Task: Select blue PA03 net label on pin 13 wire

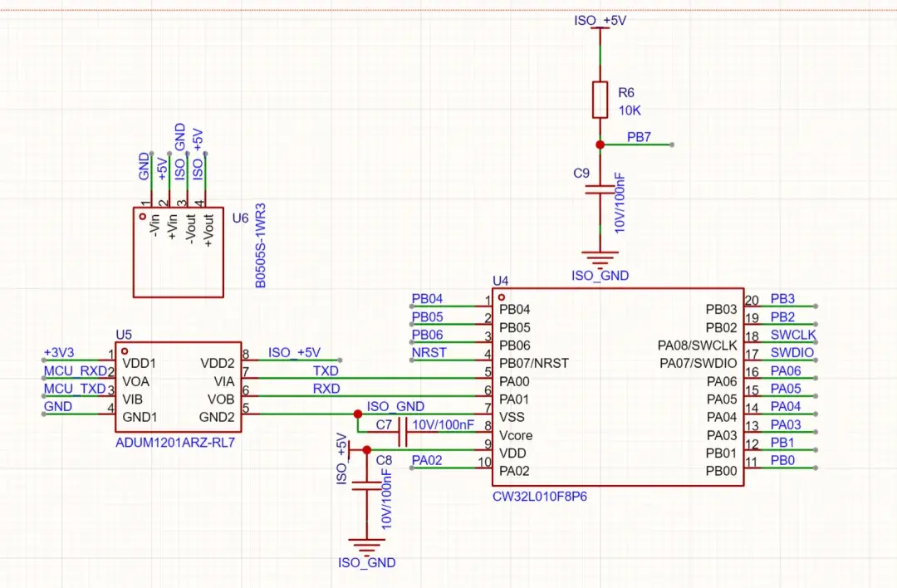Action: tap(786, 424)
